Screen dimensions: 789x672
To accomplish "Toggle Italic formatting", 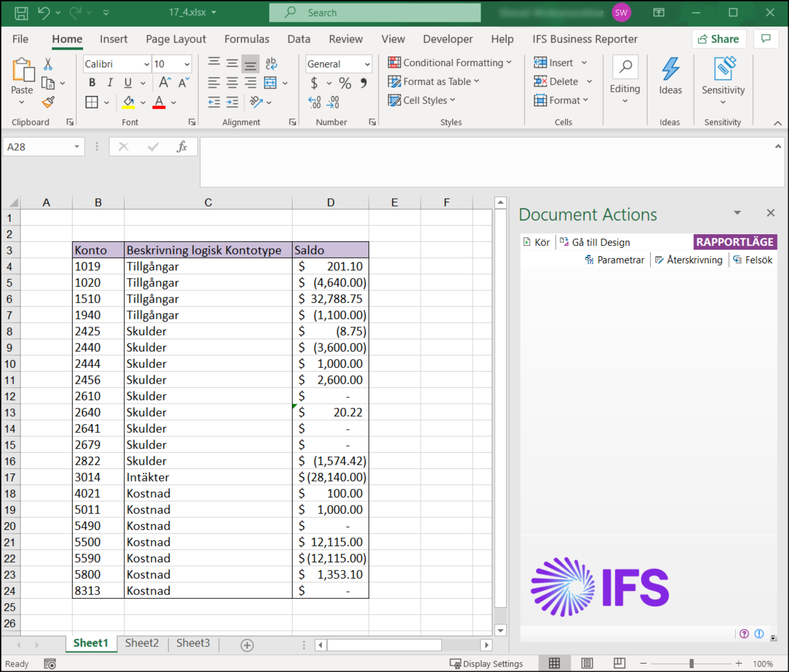I will [x=110, y=83].
